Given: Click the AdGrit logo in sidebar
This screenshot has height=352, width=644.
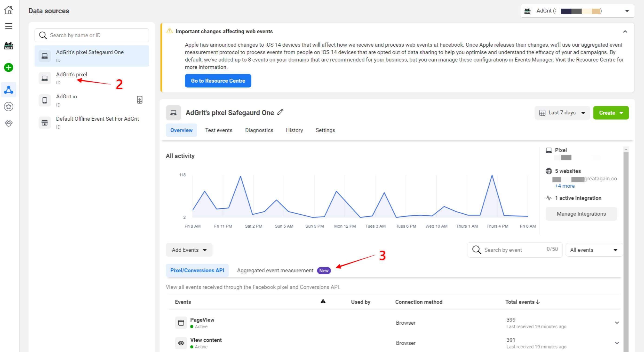Looking at the screenshot, I should (x=9, y=45).
